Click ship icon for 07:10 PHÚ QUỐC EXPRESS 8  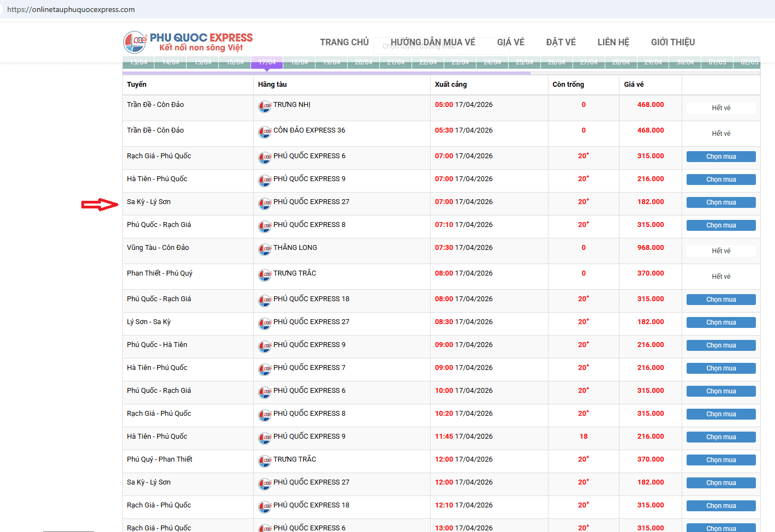pos(265,226)
